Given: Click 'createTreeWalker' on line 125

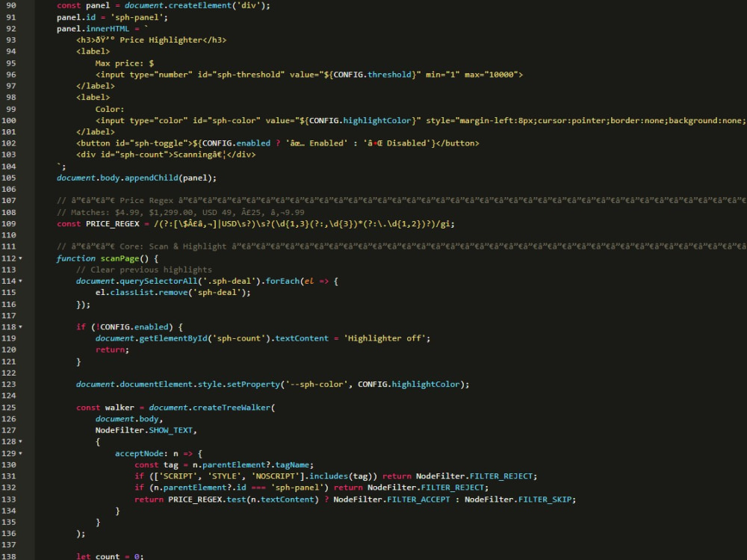Looking at the screenshot, I should pos(232,408).
